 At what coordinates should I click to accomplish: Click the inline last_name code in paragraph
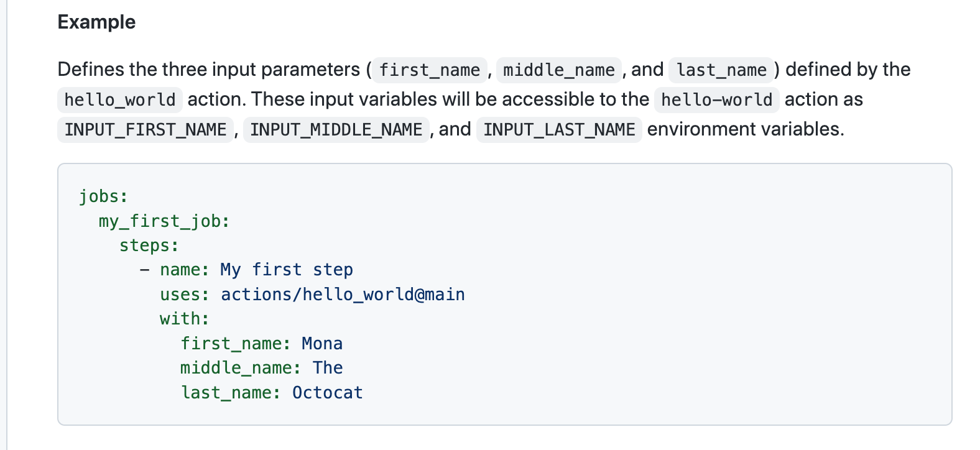pyautogui.click(x=721, y=70)
